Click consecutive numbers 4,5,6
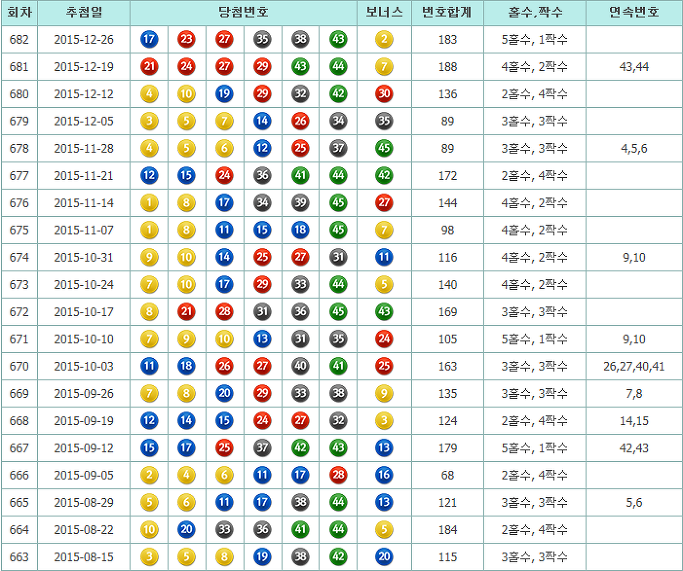The image size is (683, 571). pyautogui.click(x=634, y=149)
